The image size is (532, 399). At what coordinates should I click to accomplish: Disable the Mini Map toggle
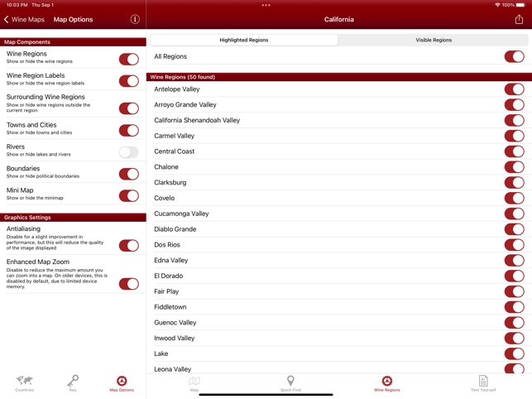click(x=128, y=196)
